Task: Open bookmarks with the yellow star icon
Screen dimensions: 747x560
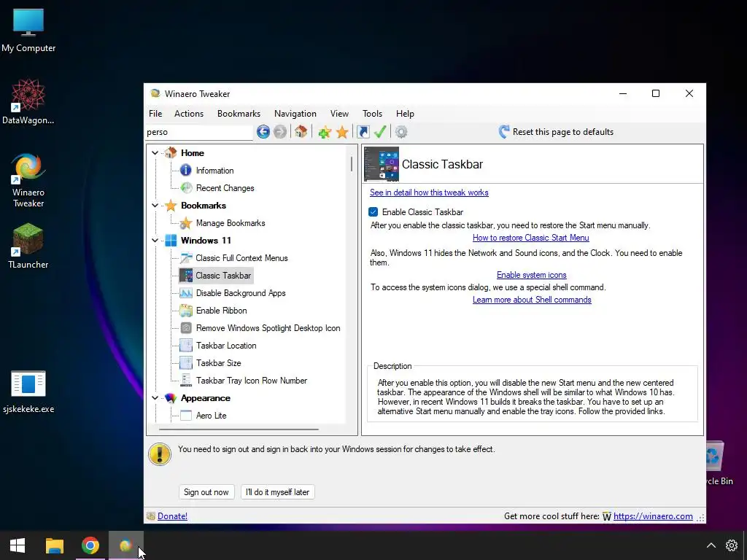Action: pos(342,132)
